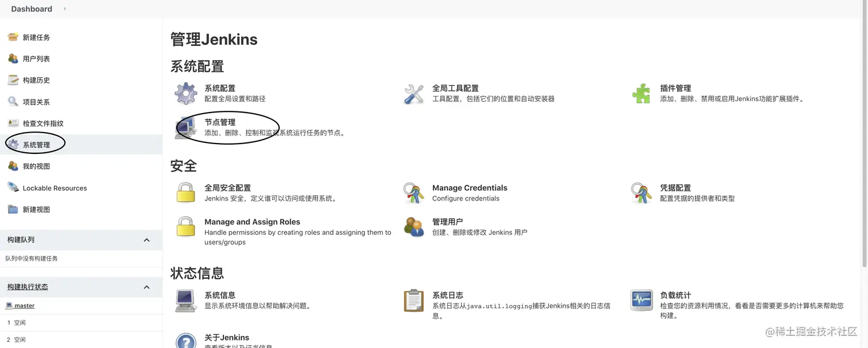Click the 新建任务 box icon
868x348 pixels.
13,37
